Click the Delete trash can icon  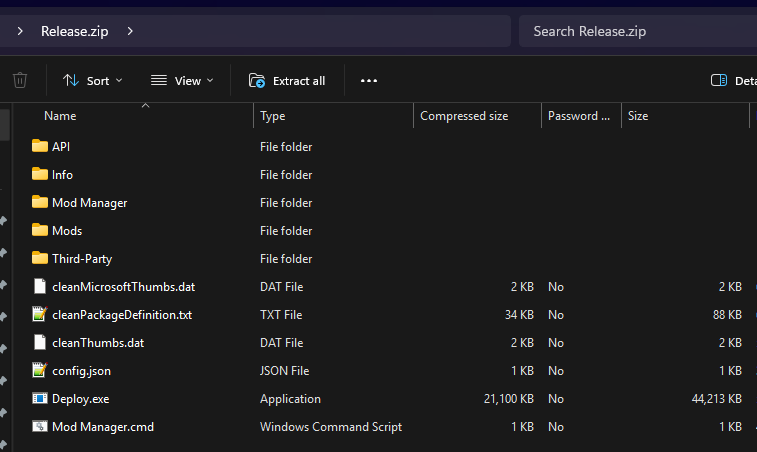click(x=20, y=80)
